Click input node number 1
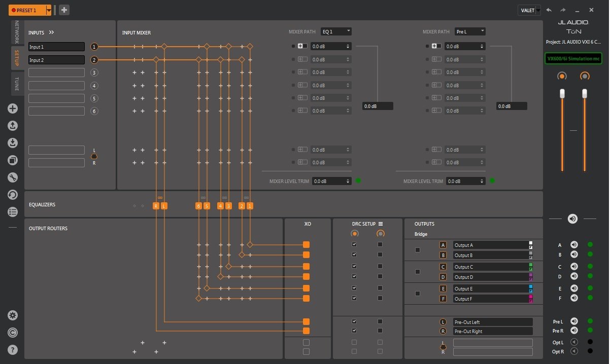 tap(94, 47)
